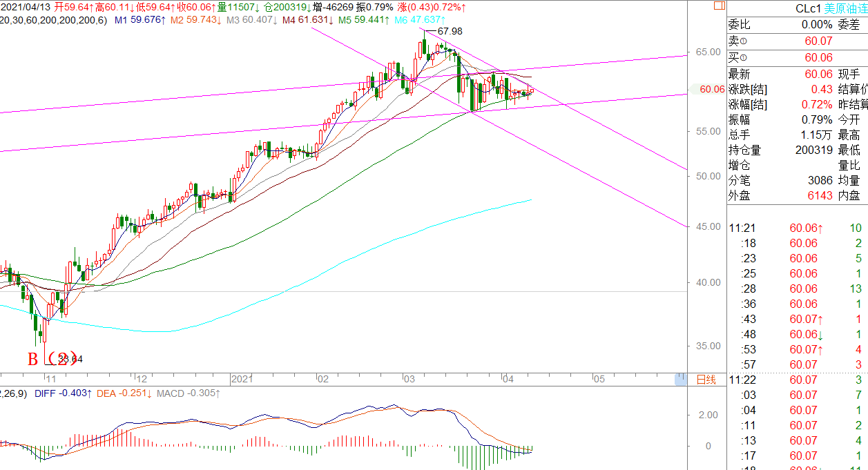The height and width of the screenshot is (470, 868).
Task: Click the 2021 year label on time axis
Action: 244,379
